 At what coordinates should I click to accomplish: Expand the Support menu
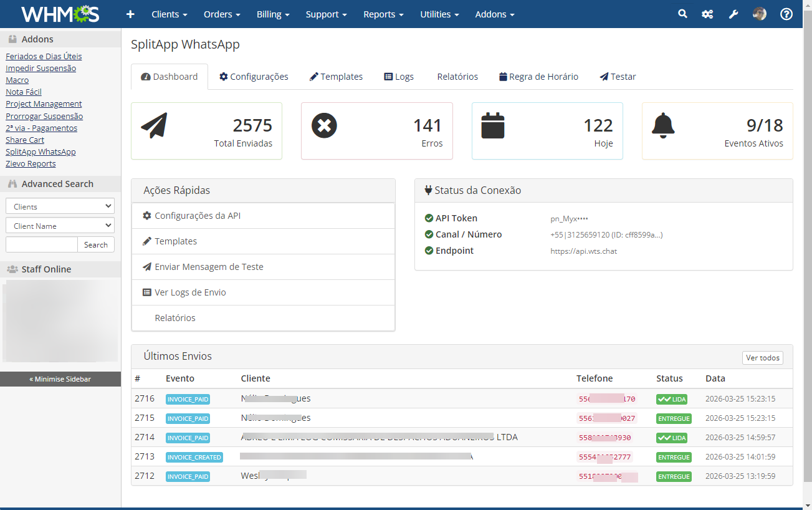327,14
